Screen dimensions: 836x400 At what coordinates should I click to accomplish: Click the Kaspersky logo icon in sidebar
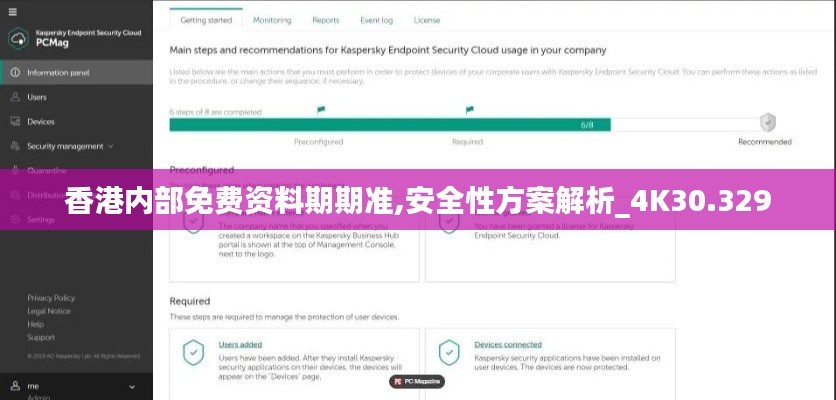18,39
